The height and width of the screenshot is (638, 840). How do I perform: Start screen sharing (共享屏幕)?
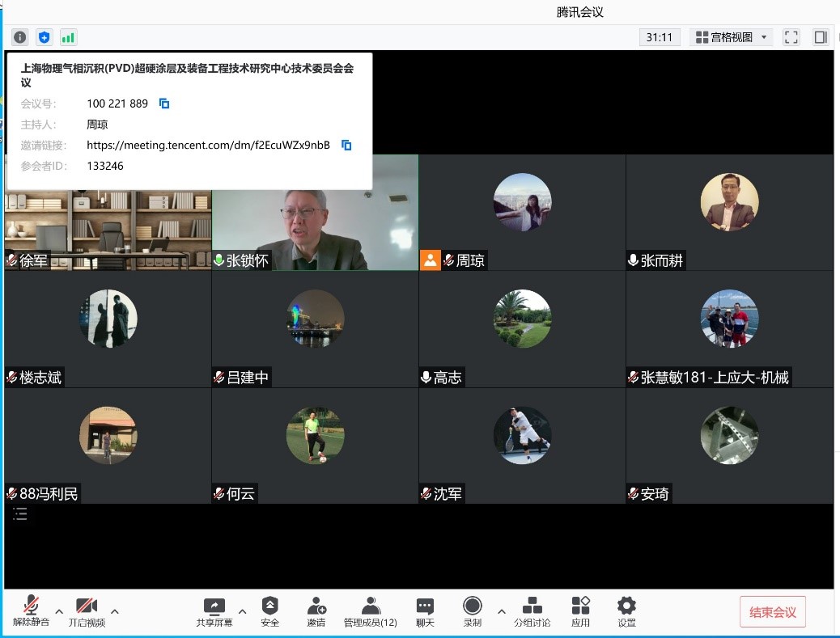coord(214,611)
